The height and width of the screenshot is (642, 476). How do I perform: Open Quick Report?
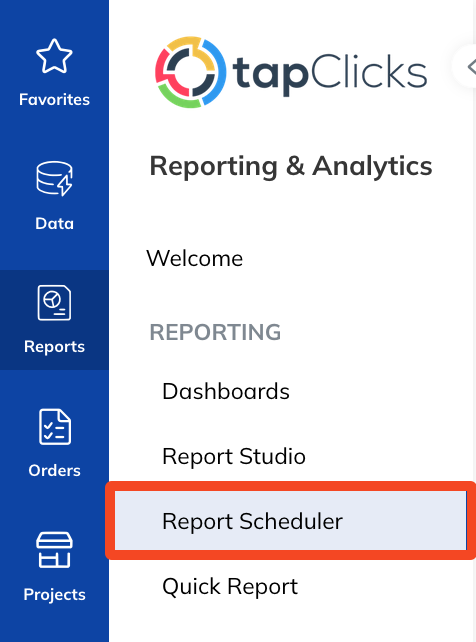230,586
